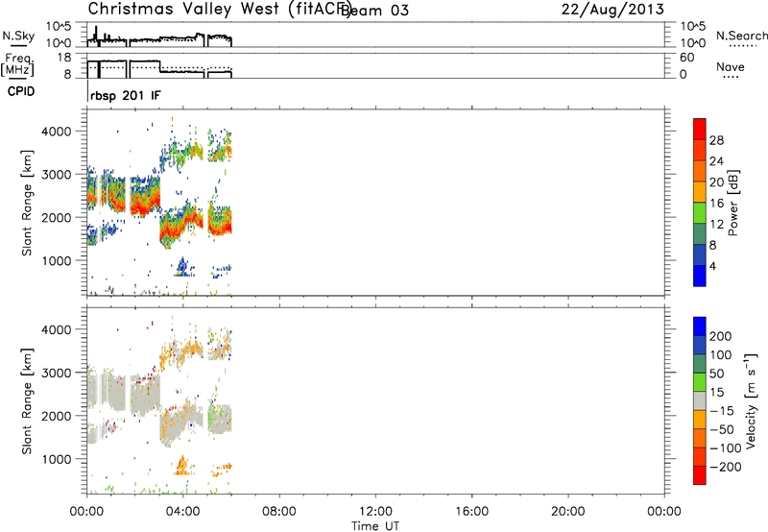This screenshot has width=768, height=532.
Task: Click the '-200' velocity colorbar value
Action: click(726, 467)
